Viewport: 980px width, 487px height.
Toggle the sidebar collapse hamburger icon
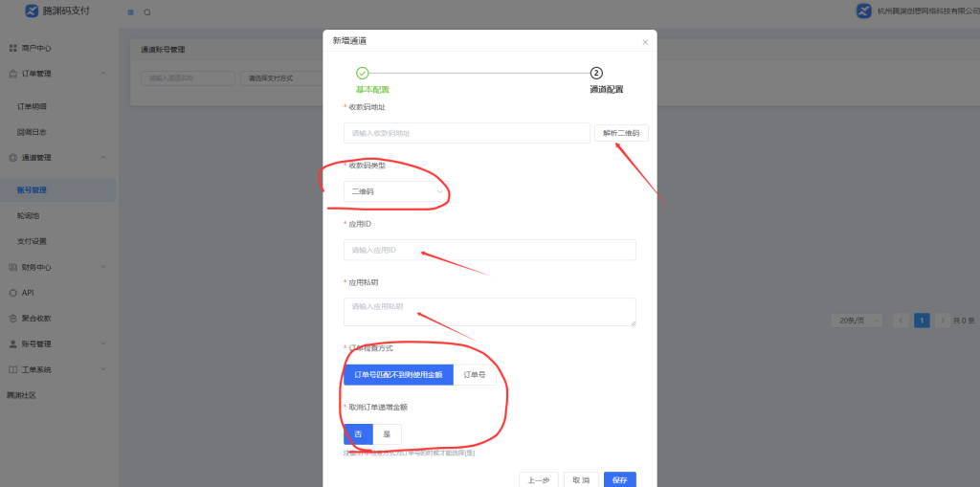(130, 11)
